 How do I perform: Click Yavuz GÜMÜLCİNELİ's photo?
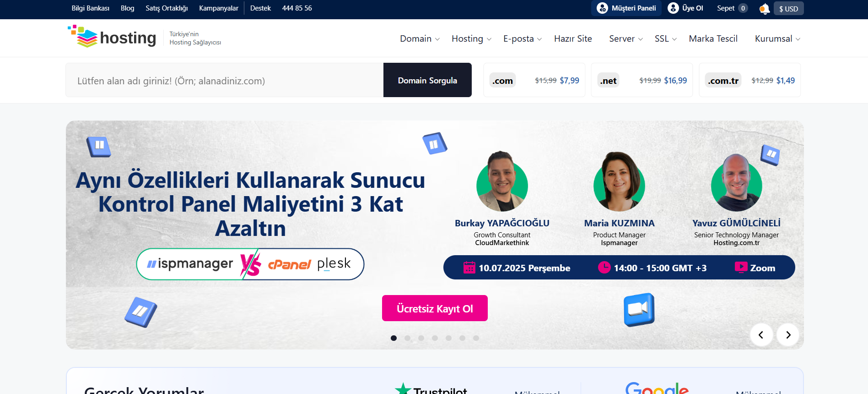pos(736,183)
